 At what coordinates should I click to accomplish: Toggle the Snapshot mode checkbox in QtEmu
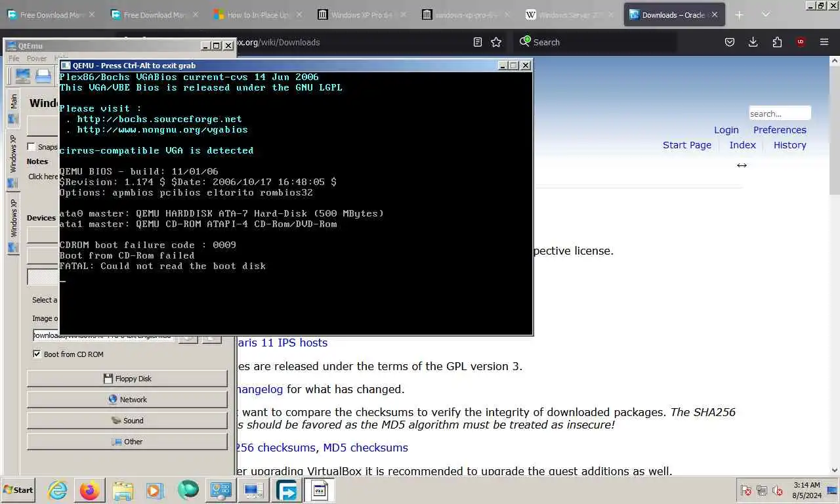pos(31,147)
